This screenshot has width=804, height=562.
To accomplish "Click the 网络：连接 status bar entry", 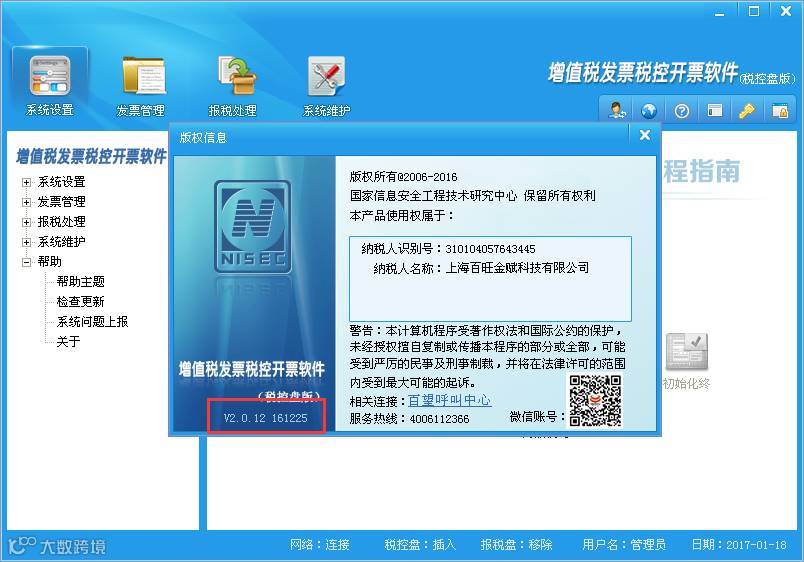I will click(319, 545).
